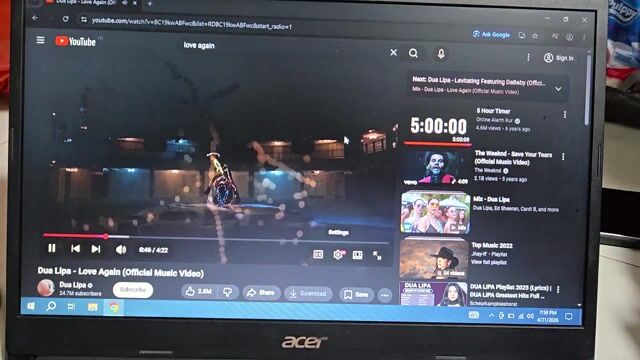The image size is (640, 360).
Task: Close the 'Dua Lipa - Love Again' tab
Action: point(135,3)
